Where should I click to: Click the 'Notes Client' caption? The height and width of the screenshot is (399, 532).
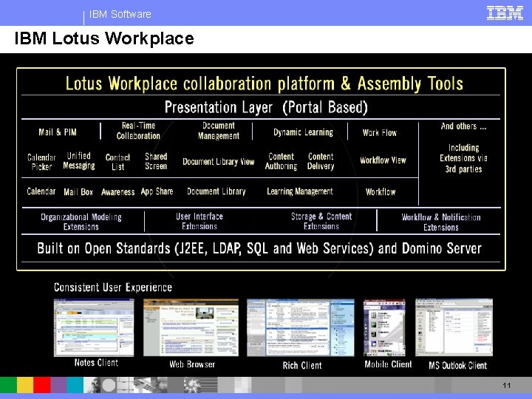pyautogui.click(x=96, y=363)
